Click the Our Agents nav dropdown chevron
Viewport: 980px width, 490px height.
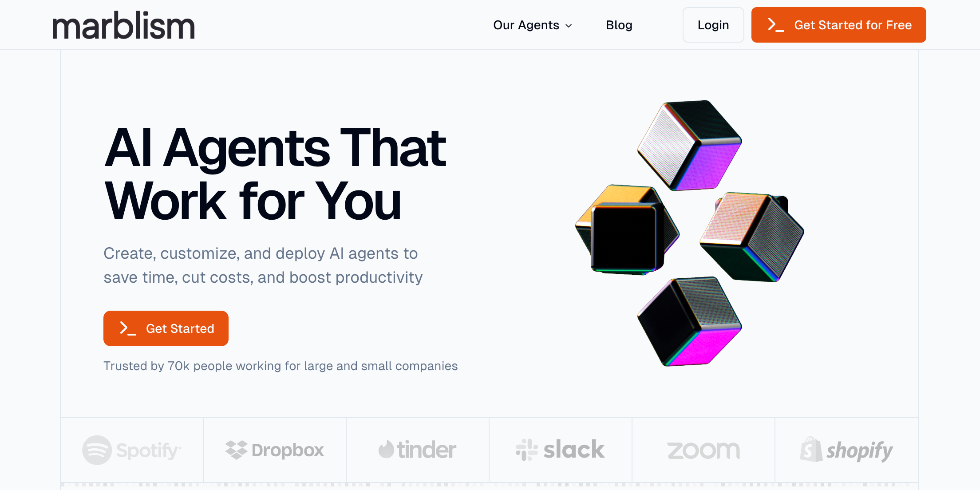point(569,25)
